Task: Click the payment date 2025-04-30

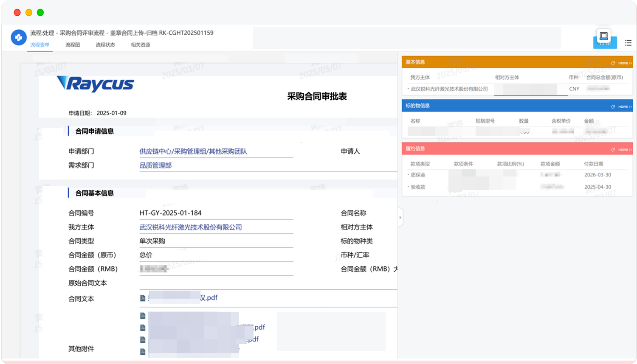Action: (598, 187)
